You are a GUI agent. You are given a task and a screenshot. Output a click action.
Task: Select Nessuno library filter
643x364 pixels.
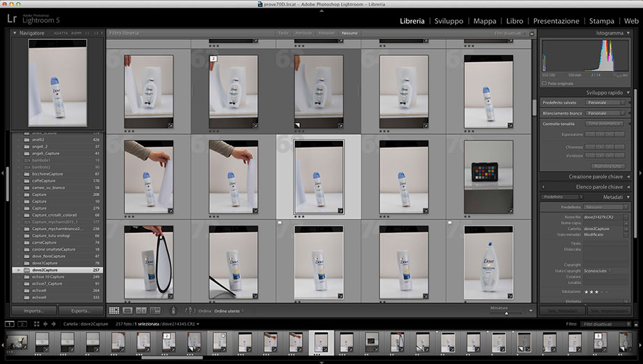click(x=349, y=34)
